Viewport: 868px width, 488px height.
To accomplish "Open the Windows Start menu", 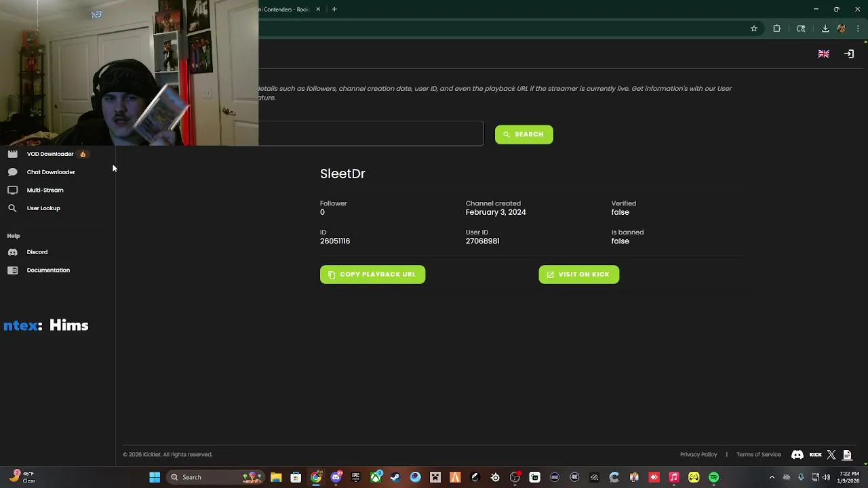I will pyautogui.click(x=155, y=477).
